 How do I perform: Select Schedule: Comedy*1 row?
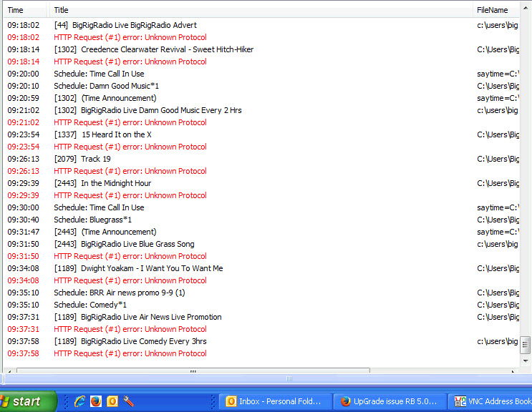point(261,305)
